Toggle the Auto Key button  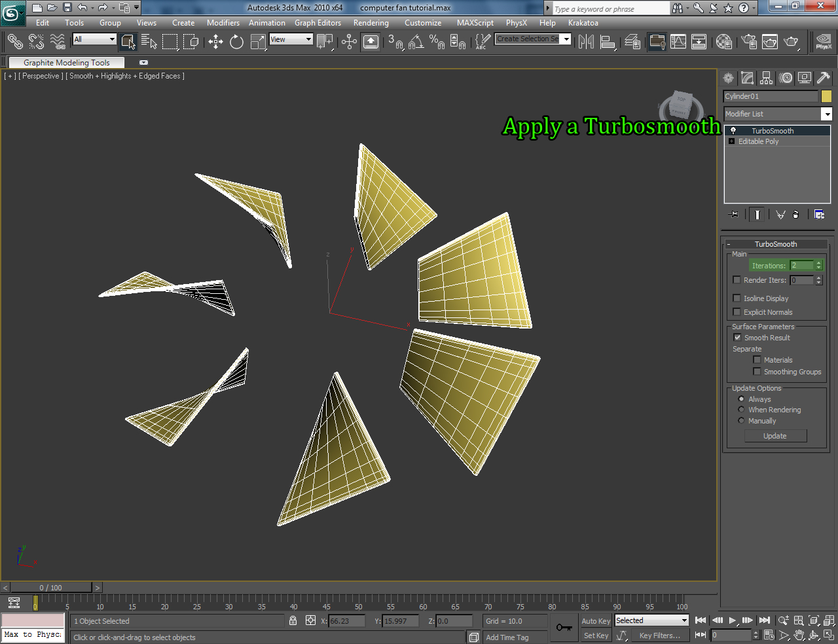coord(596,621)
